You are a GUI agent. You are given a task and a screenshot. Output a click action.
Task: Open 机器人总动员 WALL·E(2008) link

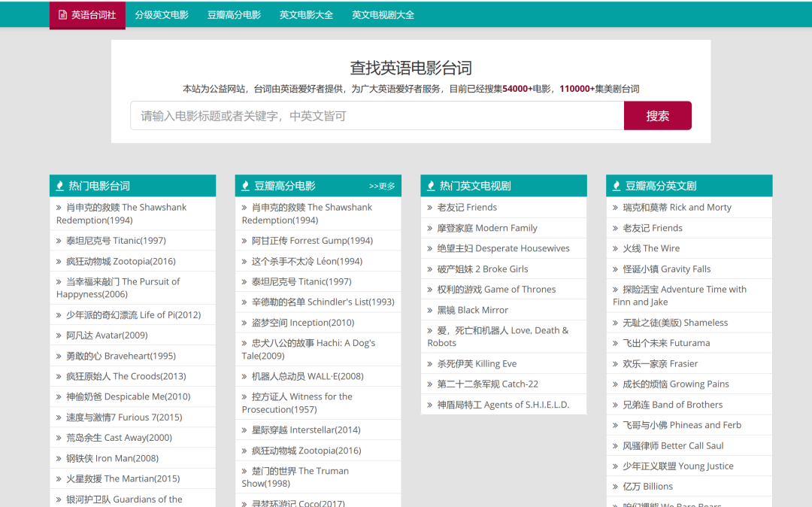307,376
